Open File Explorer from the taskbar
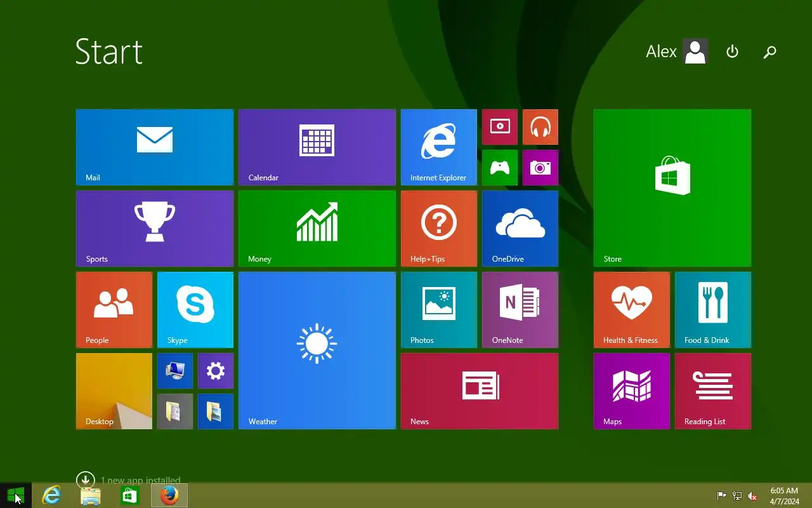The image size is (812, 508). tap(91, 495)
